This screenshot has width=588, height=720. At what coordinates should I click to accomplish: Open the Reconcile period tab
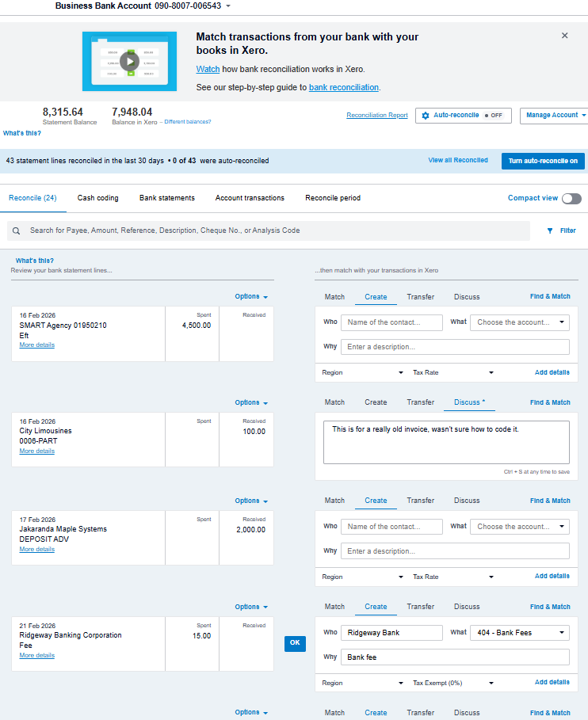(333, 198)
